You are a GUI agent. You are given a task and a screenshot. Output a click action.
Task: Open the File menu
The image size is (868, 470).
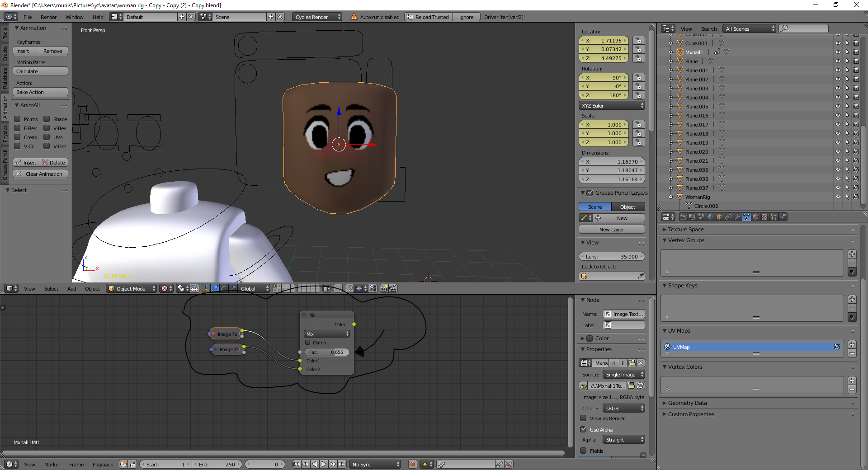pyautogui.click(x=28, y=17)
